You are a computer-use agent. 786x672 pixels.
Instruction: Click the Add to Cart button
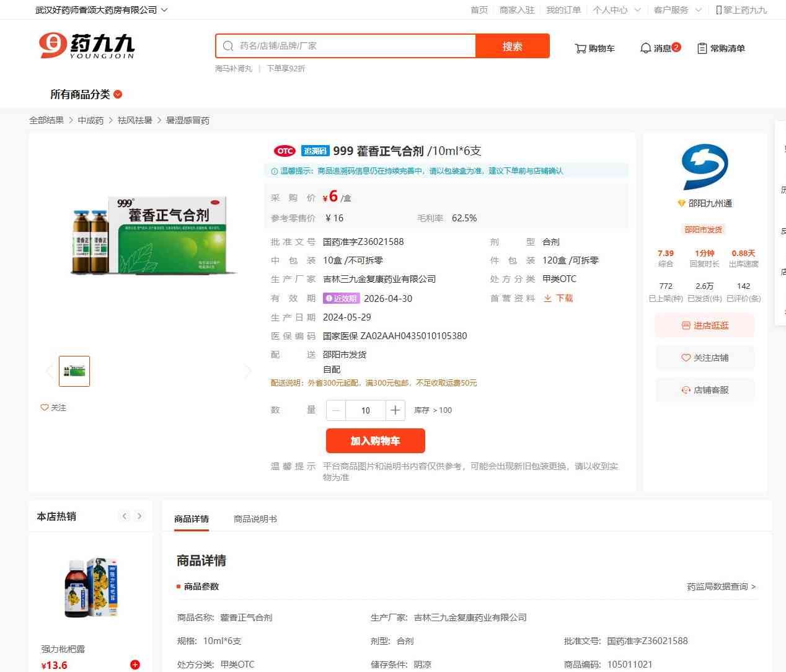click(375, 441)
